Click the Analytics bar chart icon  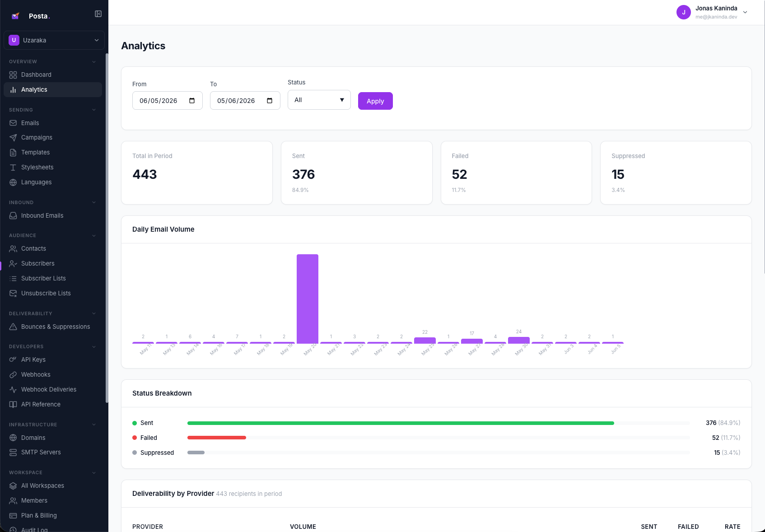(x=13, y=90)
